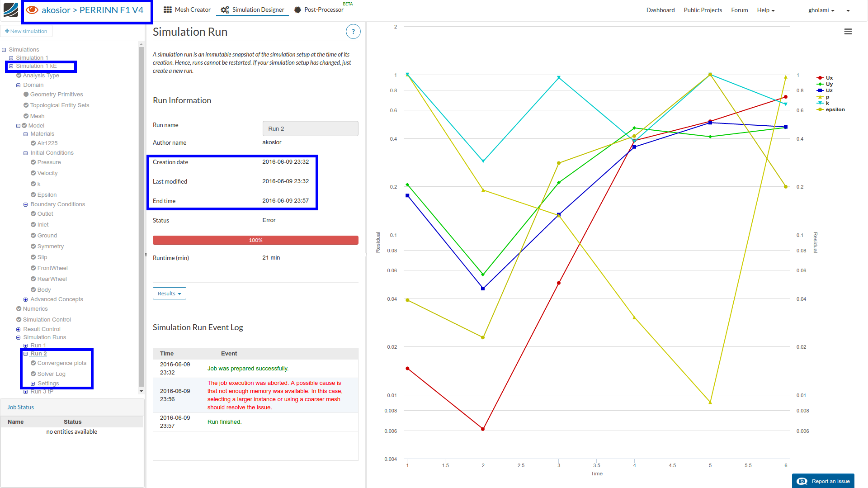
Task: Toggle epsilon series in chart legend
Action: (835, 109)
